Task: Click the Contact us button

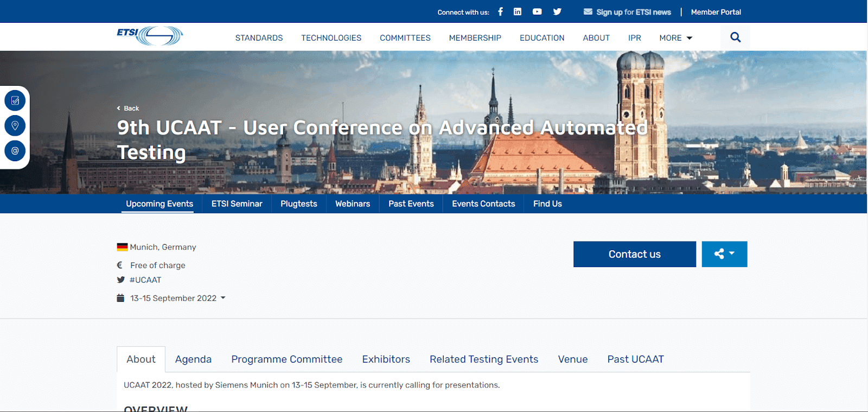Action: pos(634,254)
